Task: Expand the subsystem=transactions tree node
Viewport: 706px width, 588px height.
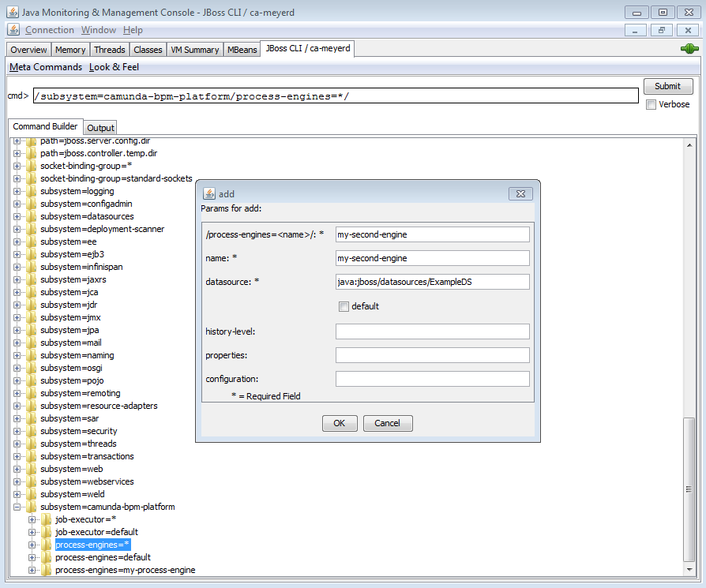Action: 17,456
